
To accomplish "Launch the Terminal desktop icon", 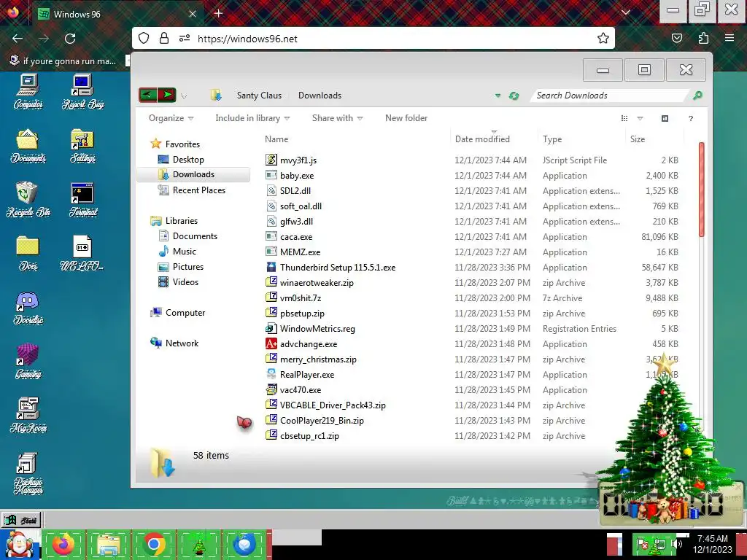I will [x=82, y=200].
